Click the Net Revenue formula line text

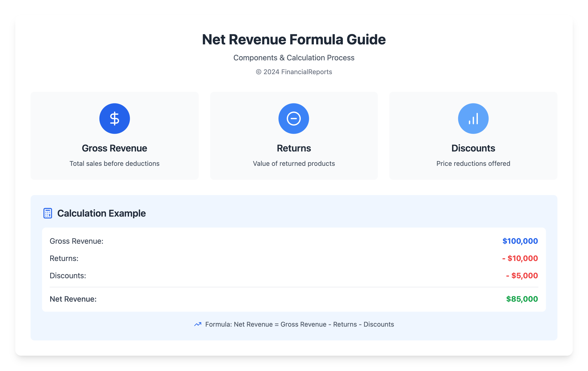299,324
